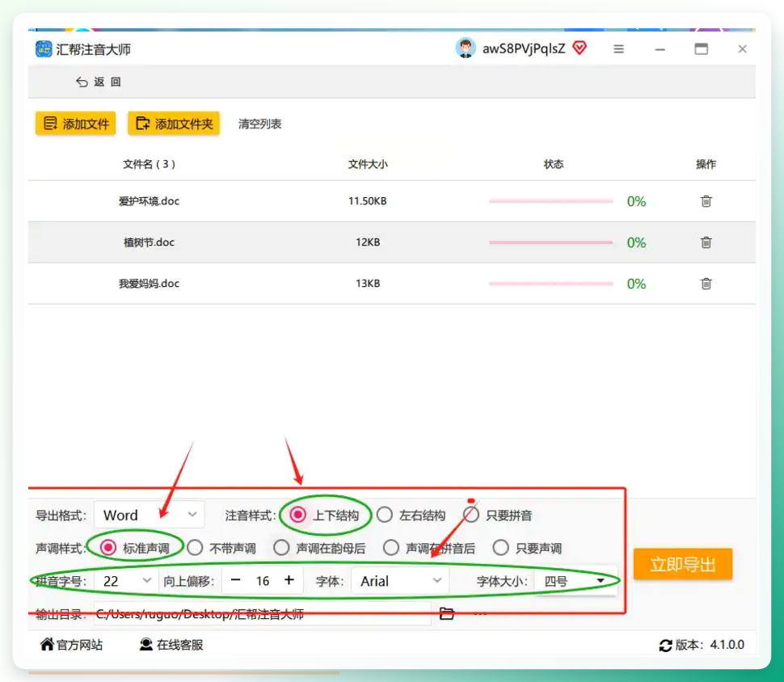Viewport: 784px width, 682px height.
Task: Select the 声调在韵母后 radio button
Action: (x=281, y=548)
